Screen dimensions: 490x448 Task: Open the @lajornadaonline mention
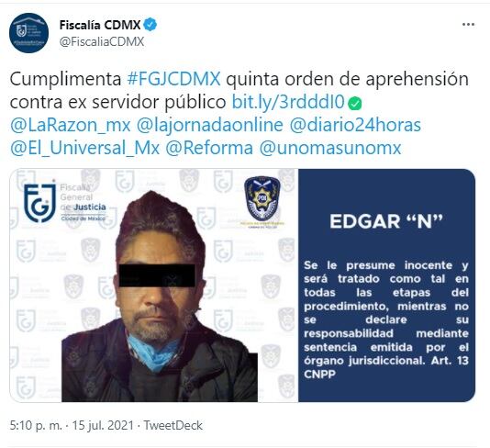[210, 125]
